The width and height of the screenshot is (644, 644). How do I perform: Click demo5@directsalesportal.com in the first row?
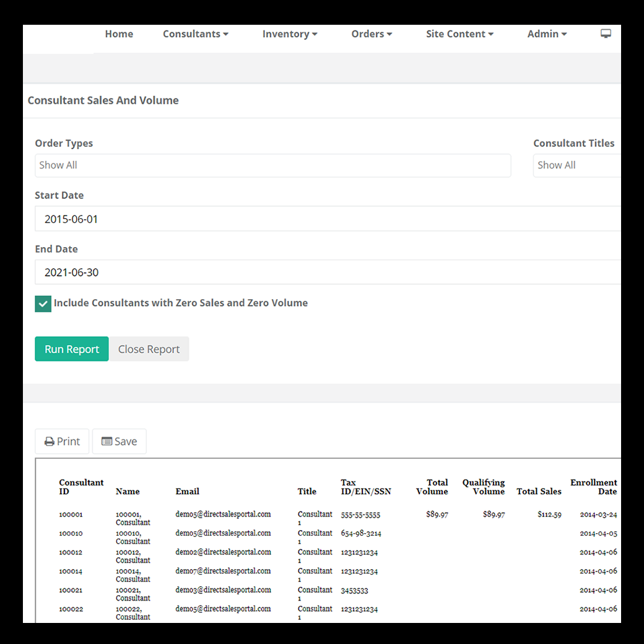point(223,515)
